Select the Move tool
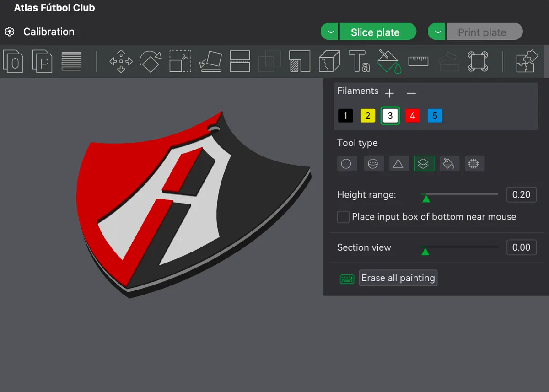 (121, 61)
